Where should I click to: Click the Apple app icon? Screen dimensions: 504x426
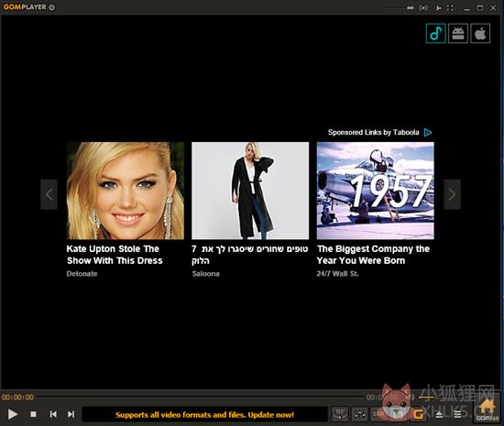480,33
